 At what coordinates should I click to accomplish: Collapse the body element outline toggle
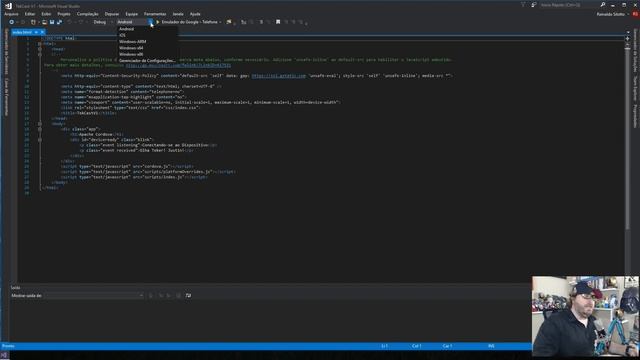[40, 124]
